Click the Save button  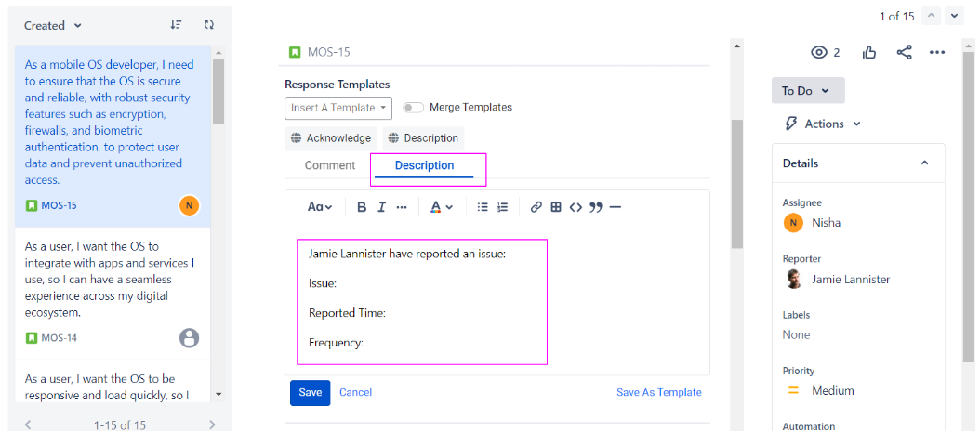310,392
